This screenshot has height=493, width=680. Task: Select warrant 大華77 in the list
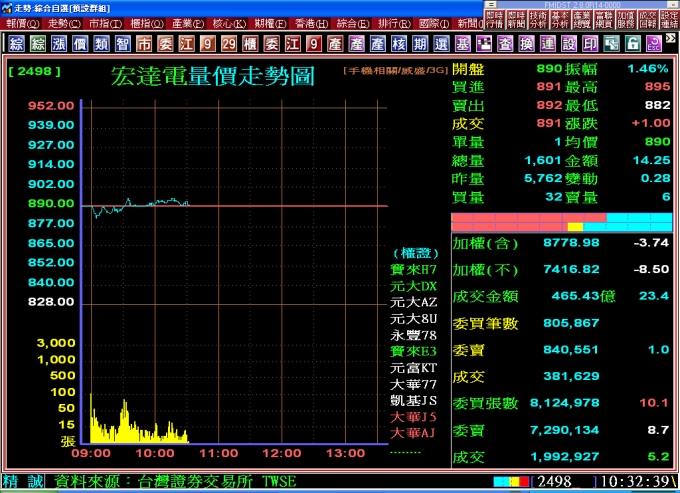click(x=413, y=384)
